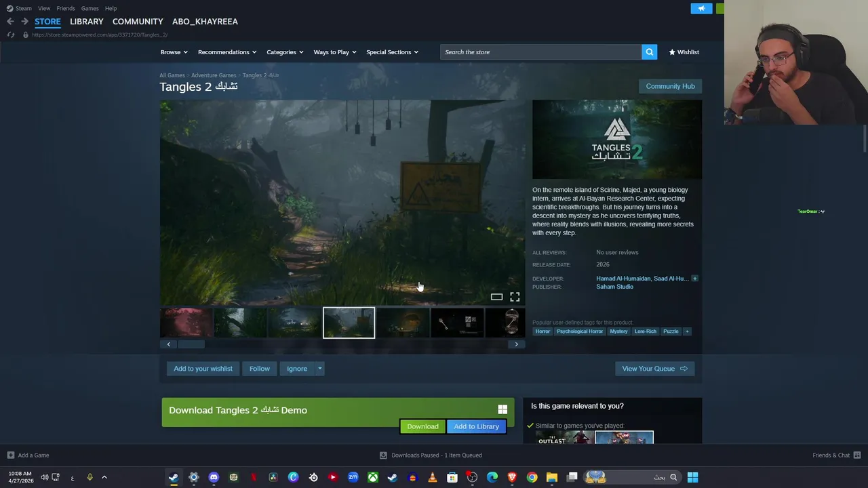Click the plus icon beside the developer names
Viewport: 868px width, 488px height.
tap(694, 279)
